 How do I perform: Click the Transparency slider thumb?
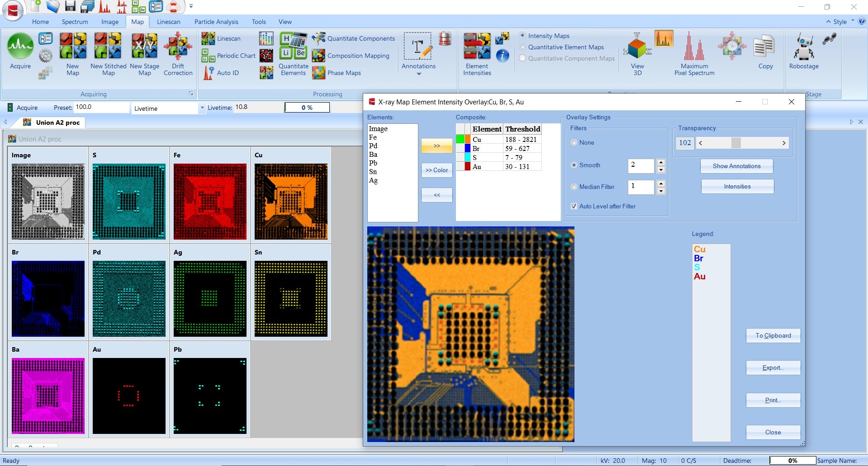(x=736, y=143)
